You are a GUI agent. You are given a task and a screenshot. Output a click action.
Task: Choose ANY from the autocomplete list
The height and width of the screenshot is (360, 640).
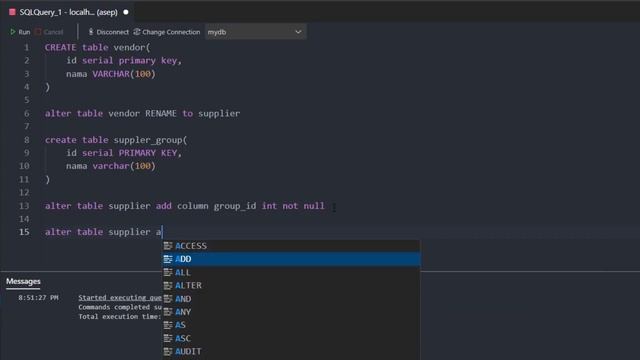tap(291, 312)
